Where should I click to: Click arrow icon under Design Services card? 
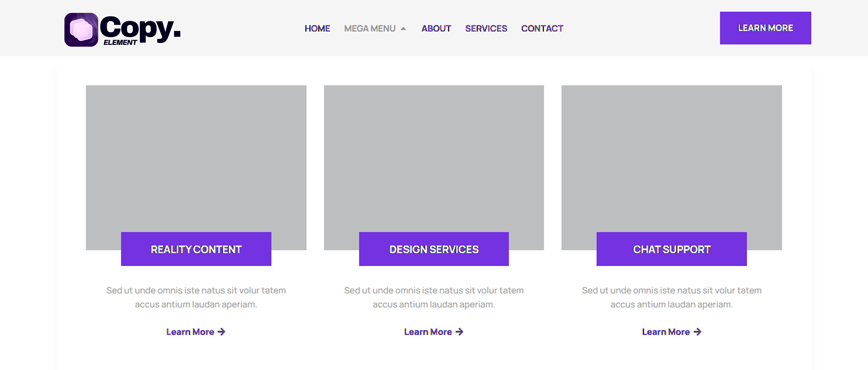(x=459, y=332)
